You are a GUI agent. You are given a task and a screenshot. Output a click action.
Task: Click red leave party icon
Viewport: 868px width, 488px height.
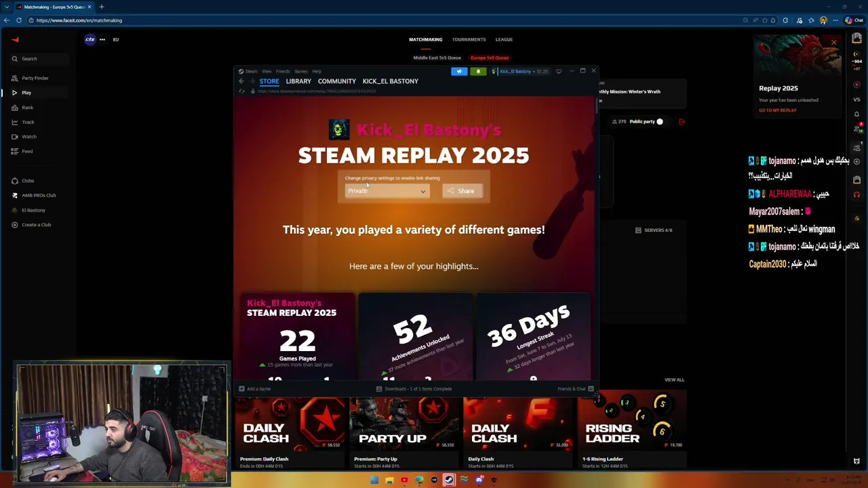click(x=682, y=122)
